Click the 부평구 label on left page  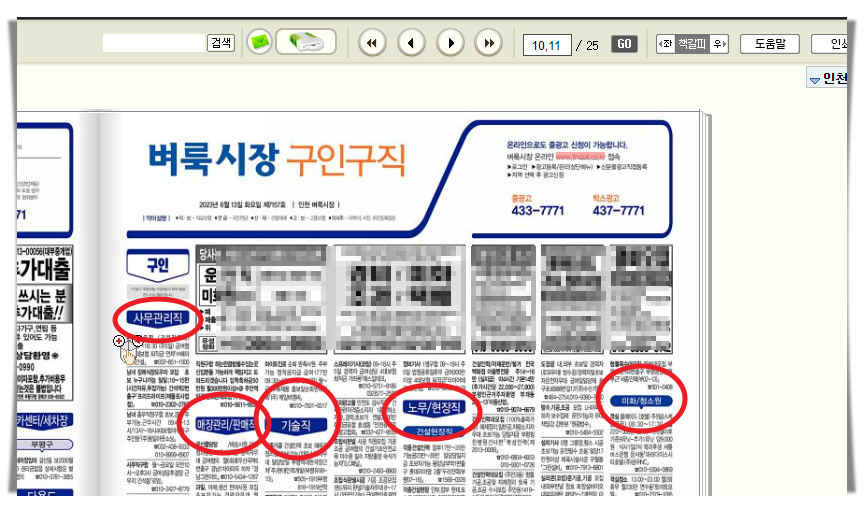44,444
